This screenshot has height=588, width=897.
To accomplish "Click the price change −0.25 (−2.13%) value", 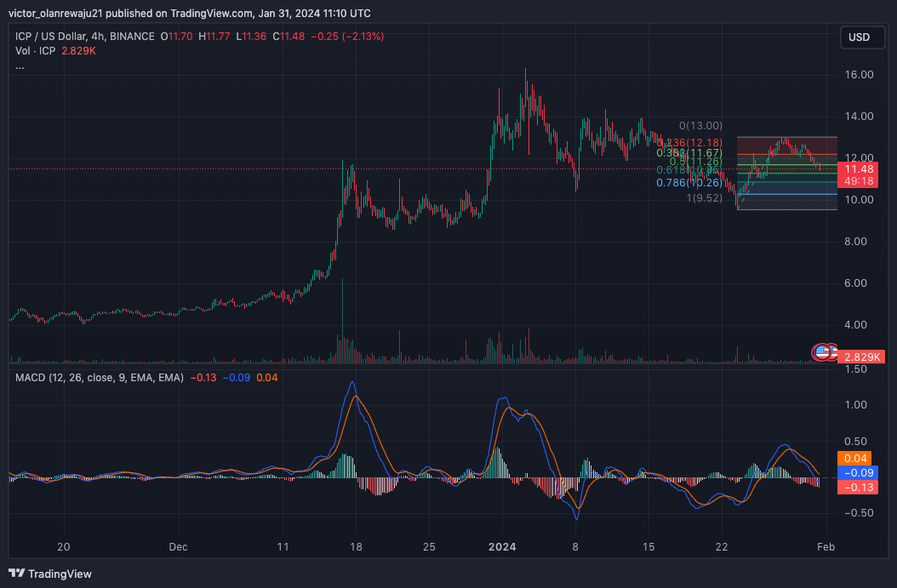I will coord(347,36).
